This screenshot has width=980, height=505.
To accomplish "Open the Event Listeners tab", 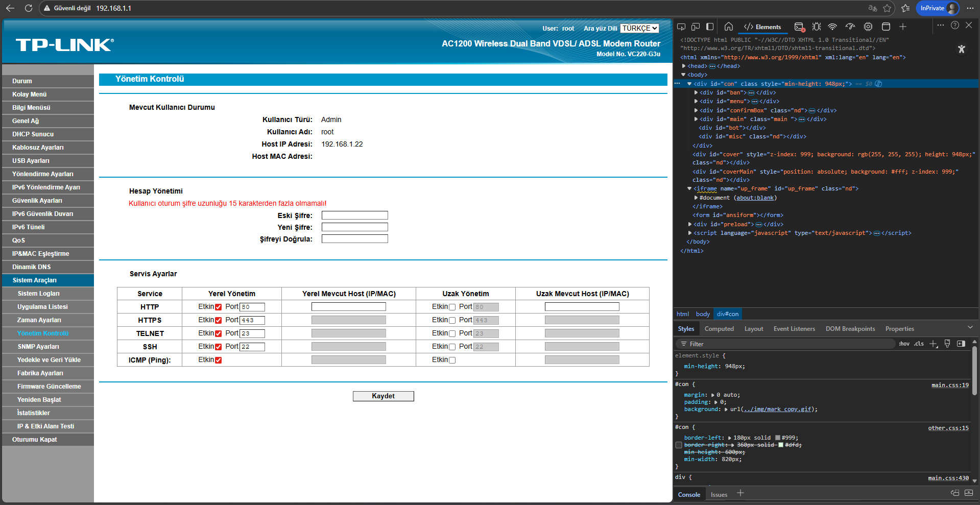I will 794,329.
